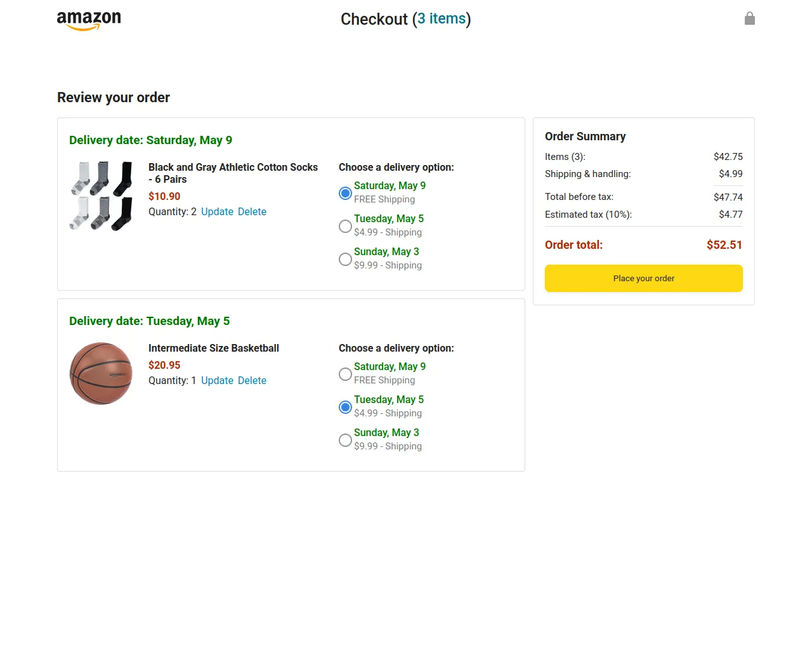
Task: Pick Sunday, May 3 delivery for basketball
Action: (345, 440)
